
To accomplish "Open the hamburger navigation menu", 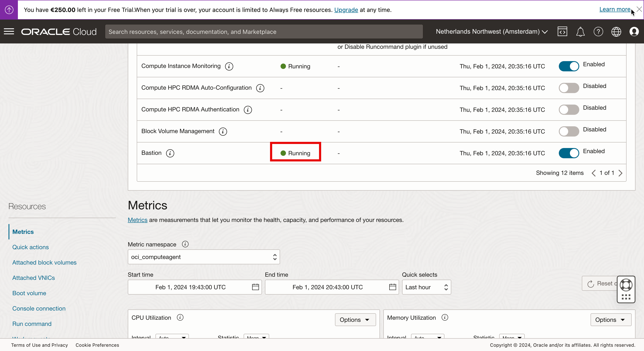I will click(x=9, y=32).
